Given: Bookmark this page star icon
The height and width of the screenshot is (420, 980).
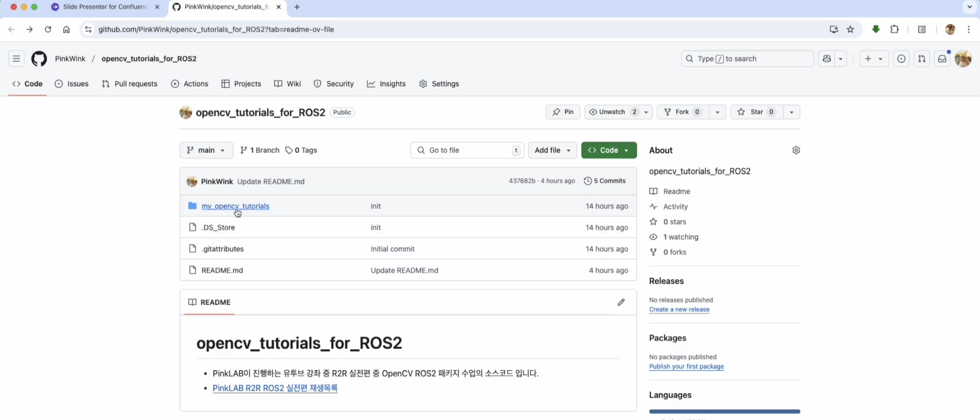Looking at the screenshot, I should coord(850,29).
